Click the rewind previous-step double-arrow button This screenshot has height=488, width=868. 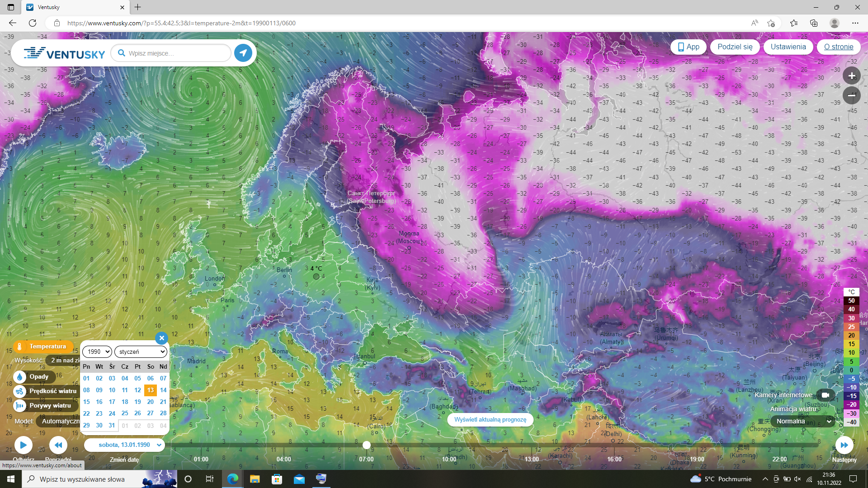click(x=58, y=445)
